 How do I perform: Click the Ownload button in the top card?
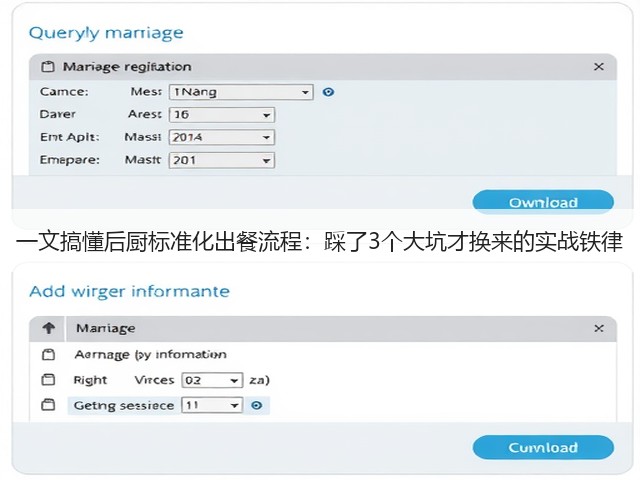tap(543, 202)
